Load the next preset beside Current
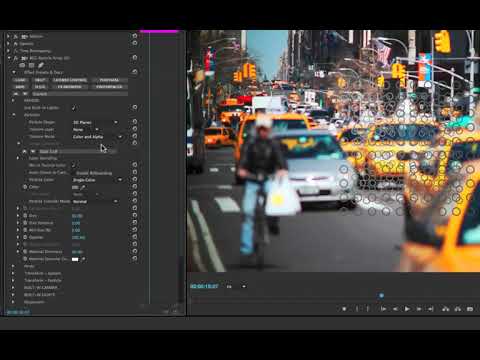480x360 pixels. [x=25, y=94]
